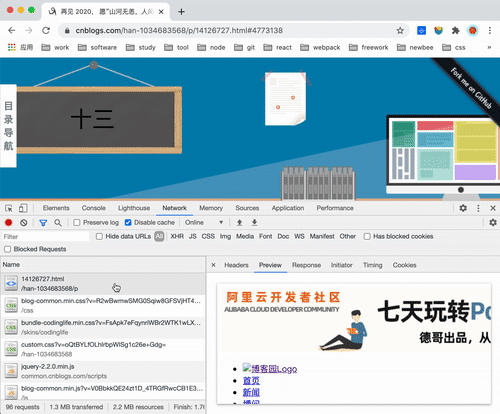Follow the 首页 link in the preview
This screenshot has width=500, height=414.
click(x=251, y=381)
